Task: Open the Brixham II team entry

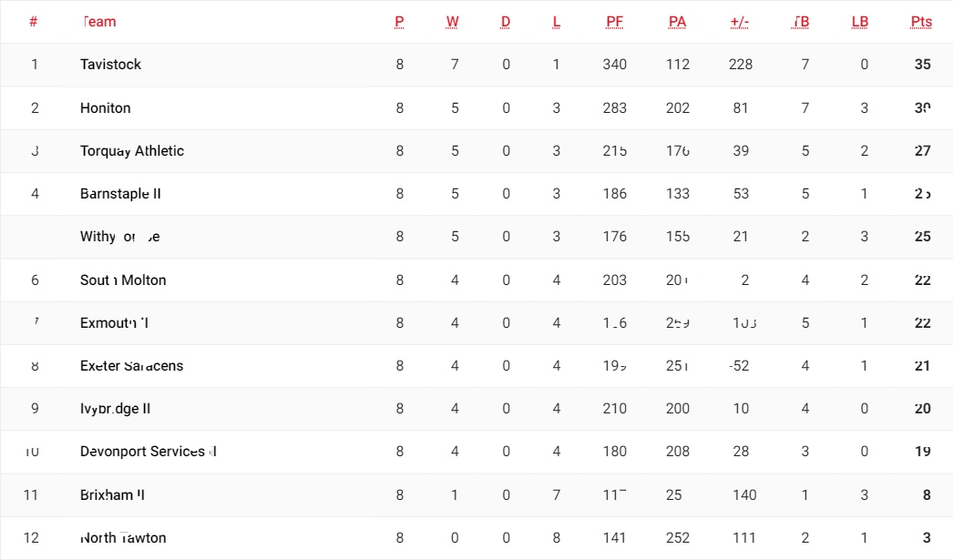Action: point(112,495)
